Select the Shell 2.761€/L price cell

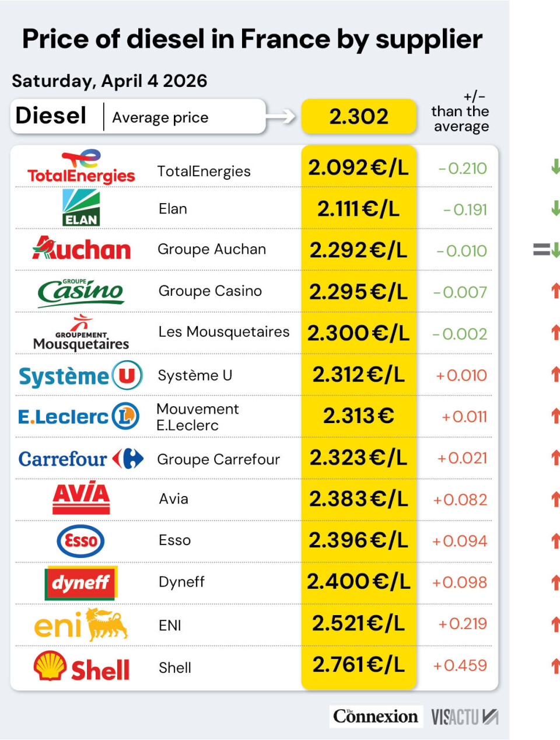coord(358,665)
